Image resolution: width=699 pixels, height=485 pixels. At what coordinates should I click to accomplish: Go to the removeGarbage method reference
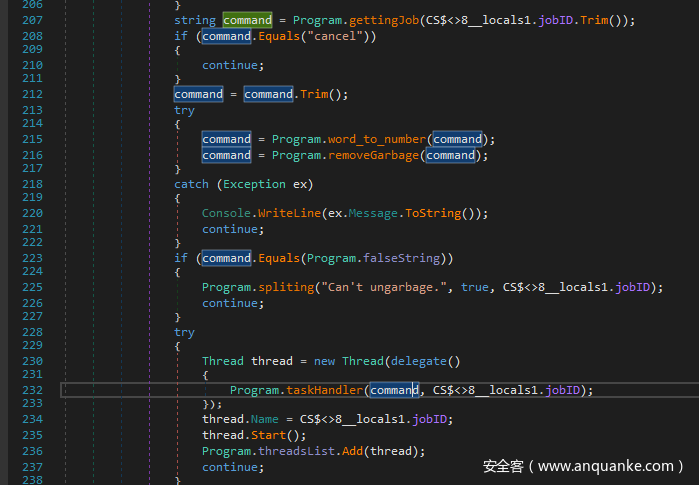click(x=372, y=155)
